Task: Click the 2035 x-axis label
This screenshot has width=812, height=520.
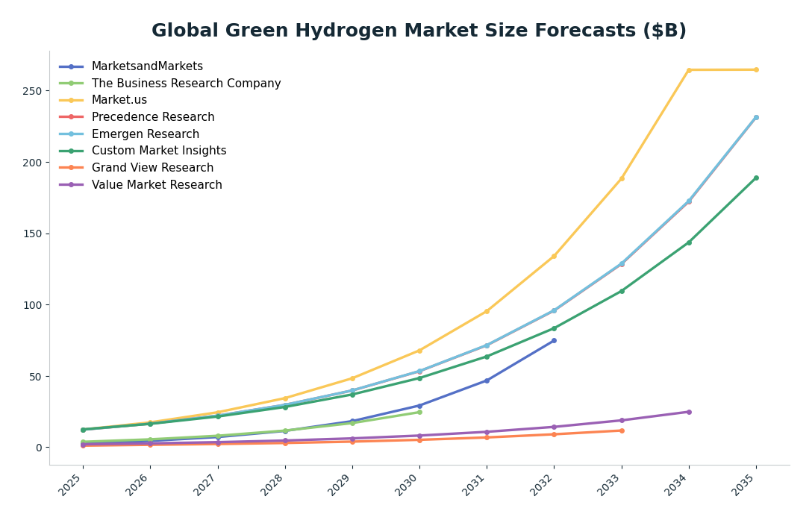Action: click(x=744, y=485)
